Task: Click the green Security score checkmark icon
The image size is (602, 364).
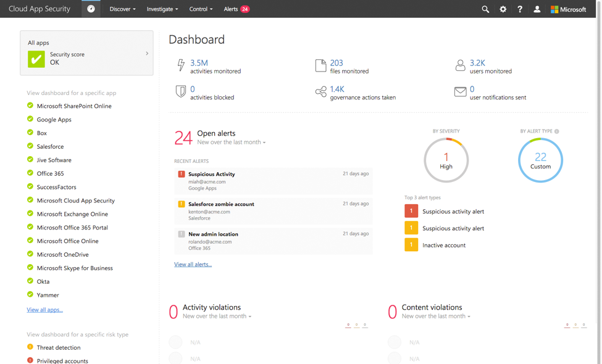Action: click(36, 59)
